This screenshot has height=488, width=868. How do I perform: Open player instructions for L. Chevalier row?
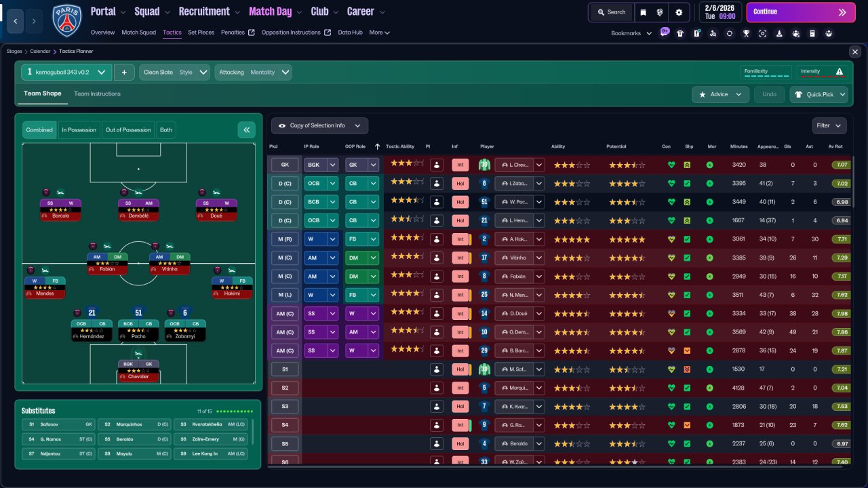tap(437, 165)
